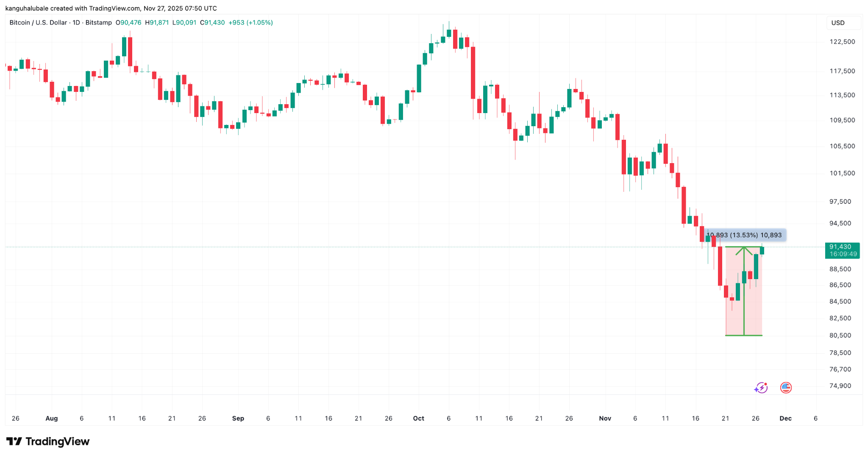Click the 80,500 price scale label
The width and height of the screenshot is (868, 457).
coord(840,335)
